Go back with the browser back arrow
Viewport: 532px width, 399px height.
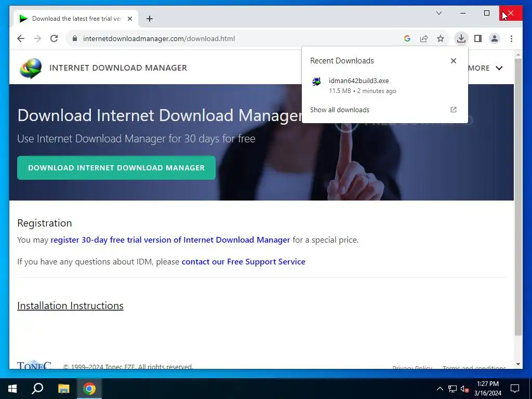tap(21, 38)
